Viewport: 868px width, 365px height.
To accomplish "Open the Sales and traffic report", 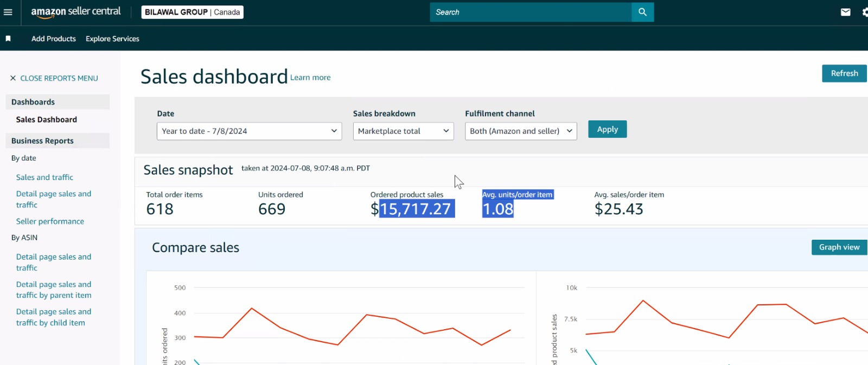I will pyautogui.click(x=44, y=177).
